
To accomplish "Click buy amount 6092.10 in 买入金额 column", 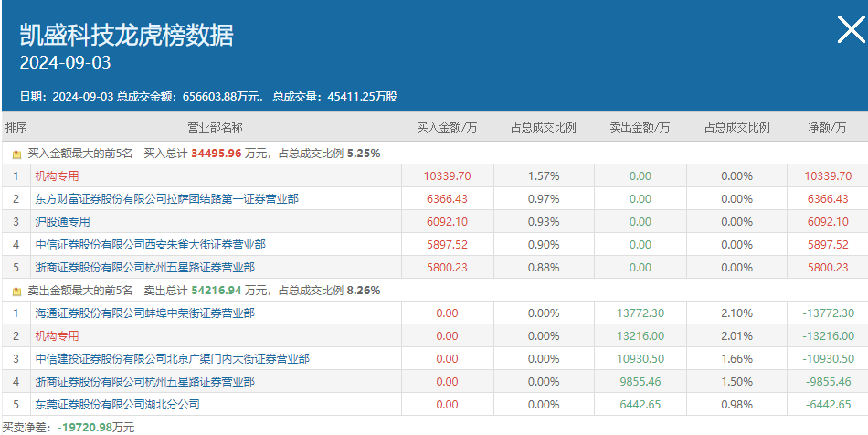I will pos(448,221).
